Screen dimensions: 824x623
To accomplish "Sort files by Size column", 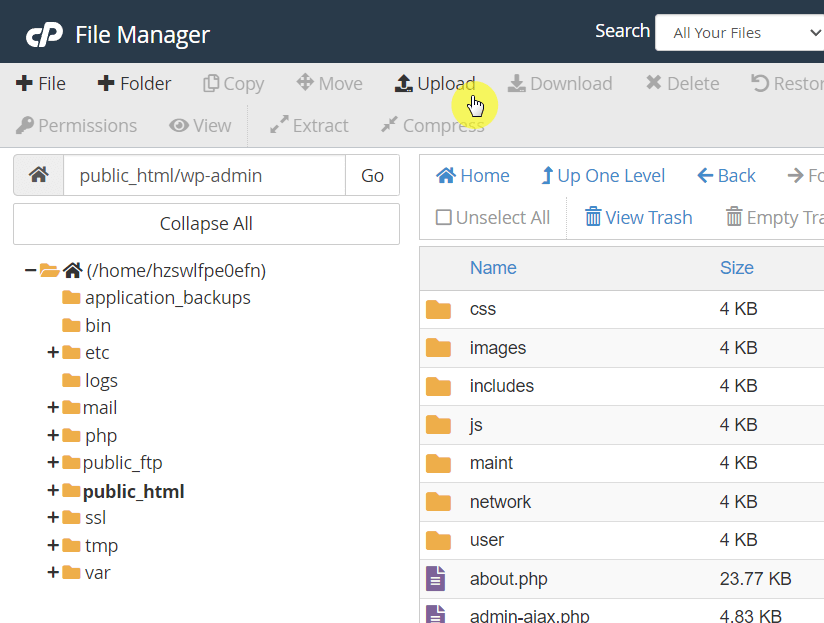I will 737,268.
